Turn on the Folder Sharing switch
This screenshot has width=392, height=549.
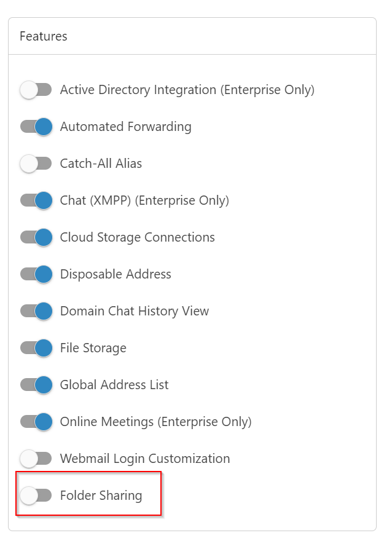coord(36,496)
